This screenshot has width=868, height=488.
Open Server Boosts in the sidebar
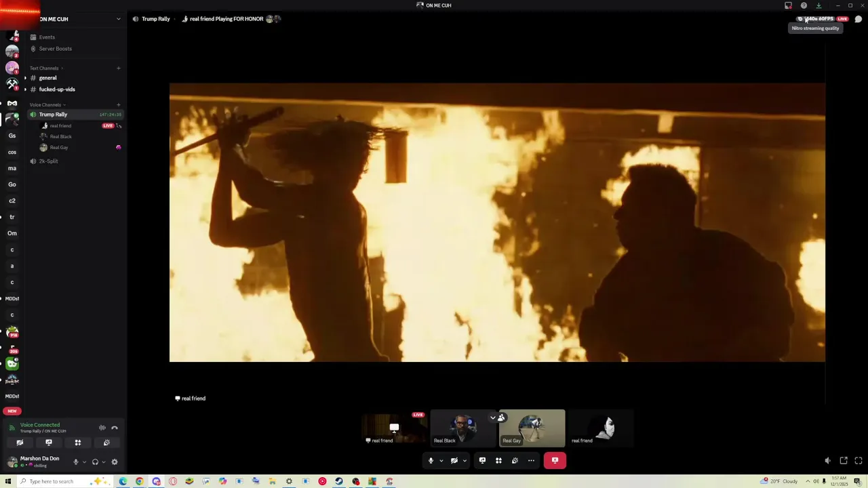[x=75, y=49]
